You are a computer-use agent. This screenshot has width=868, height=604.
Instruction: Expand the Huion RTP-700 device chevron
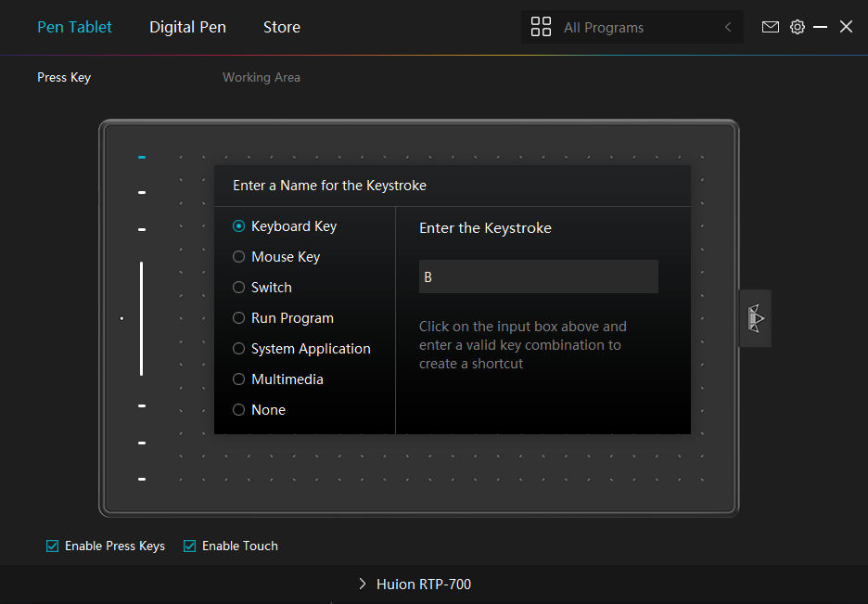tap(363, 585)
